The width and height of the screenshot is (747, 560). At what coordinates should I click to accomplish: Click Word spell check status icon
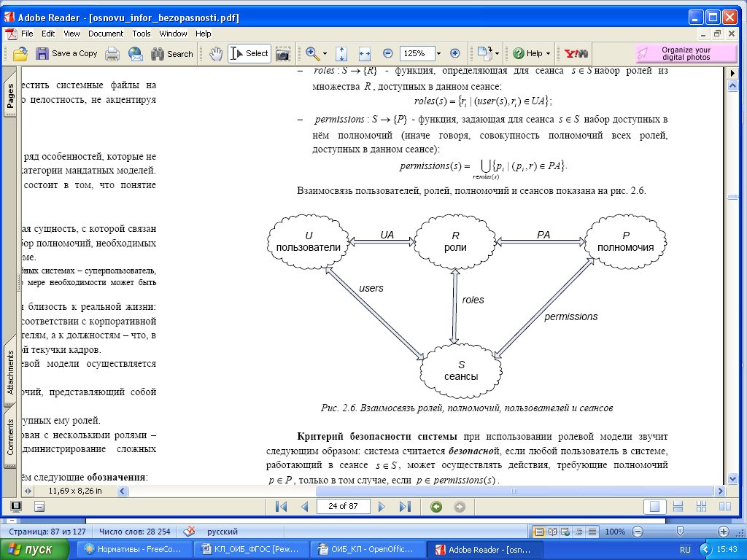point(189,532)
